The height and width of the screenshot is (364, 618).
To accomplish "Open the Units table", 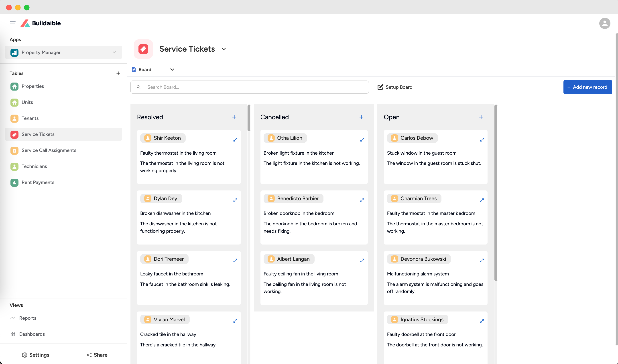I will [x=64, y=102].
